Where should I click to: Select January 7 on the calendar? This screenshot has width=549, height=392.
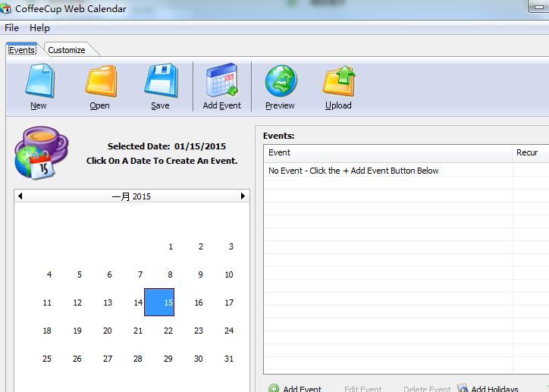click(x=140, y=274)
